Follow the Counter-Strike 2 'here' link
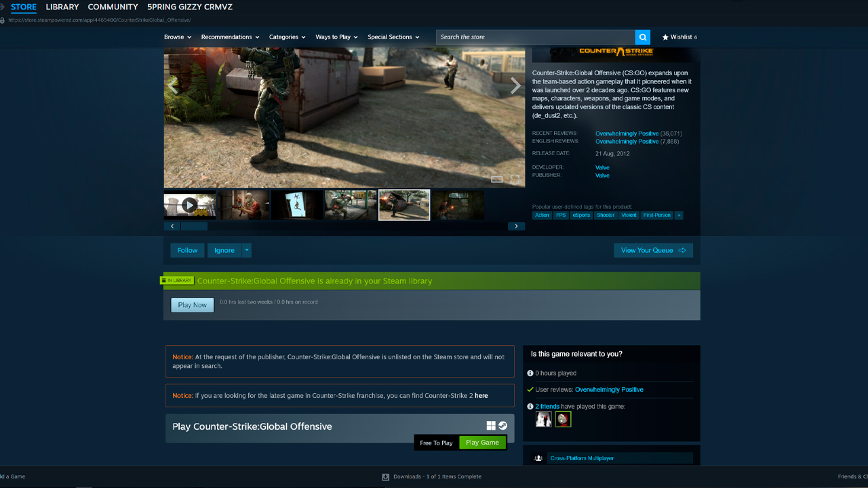 coord(481,395)
